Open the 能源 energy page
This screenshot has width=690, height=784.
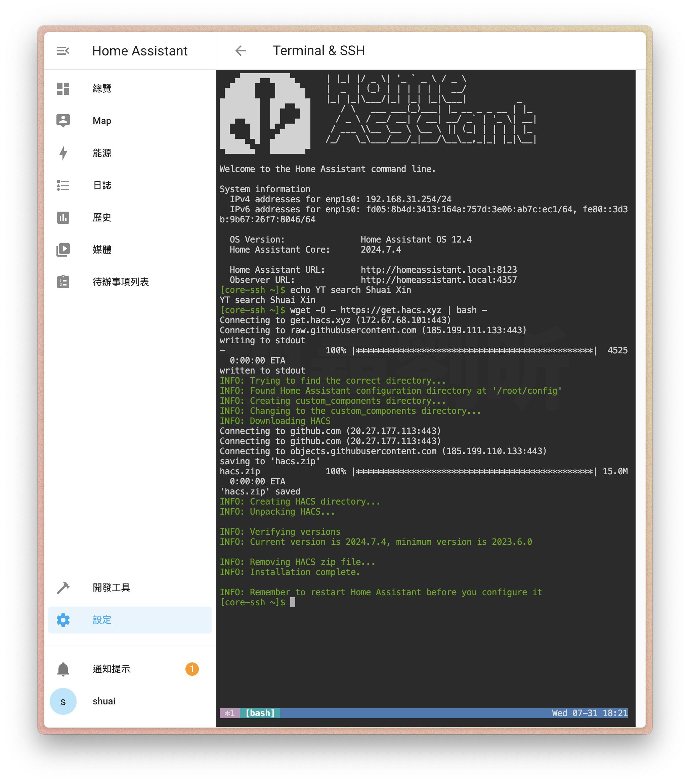click(130, 153)
